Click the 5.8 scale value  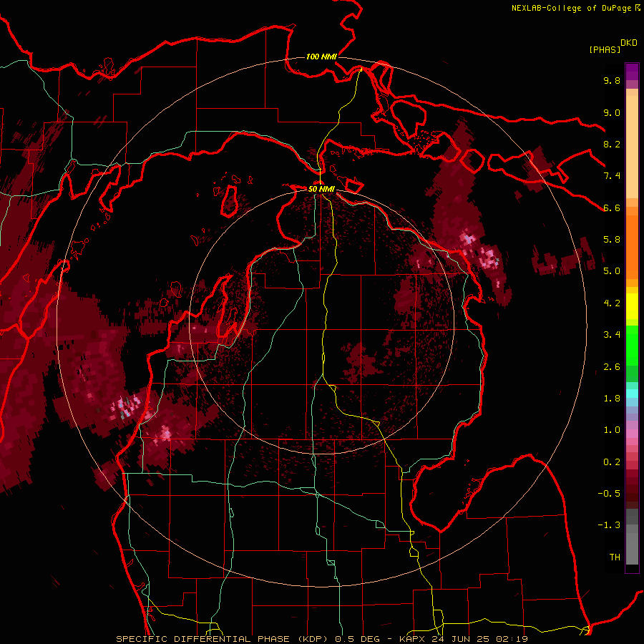(x=612, y=240)
